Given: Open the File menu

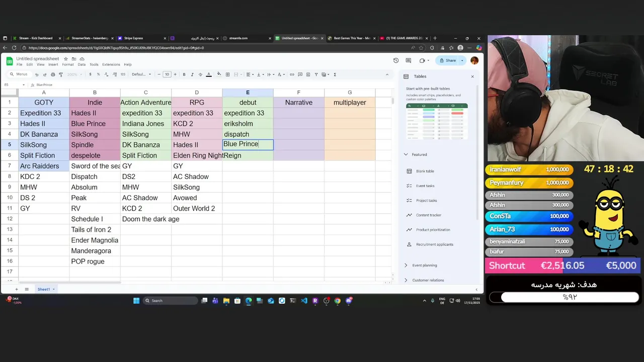Looking at the screenshot, I should (19, 64).
